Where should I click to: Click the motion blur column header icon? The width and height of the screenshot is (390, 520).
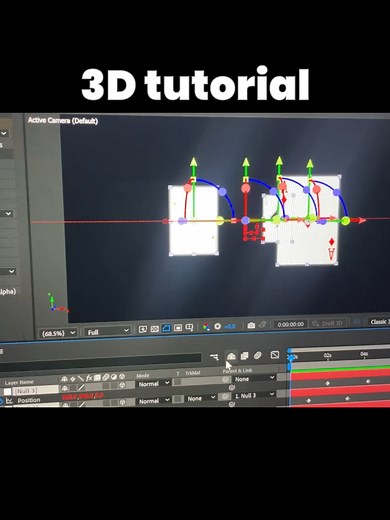pyautogui.click(x=105, y=377)
